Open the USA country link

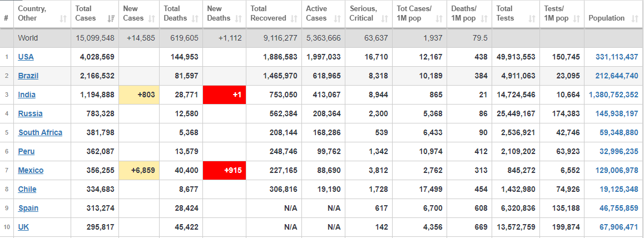[x=26, y=57]
